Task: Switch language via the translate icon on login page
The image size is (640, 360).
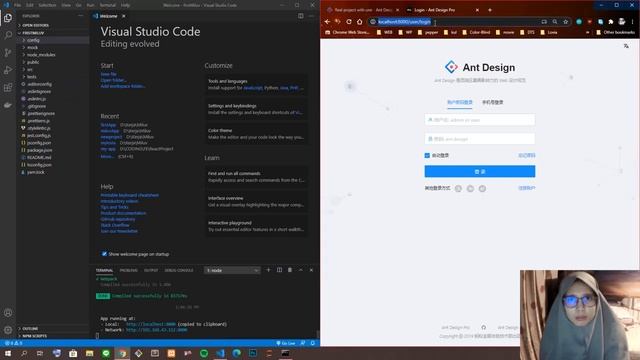Action: click(x=626, y=46)
